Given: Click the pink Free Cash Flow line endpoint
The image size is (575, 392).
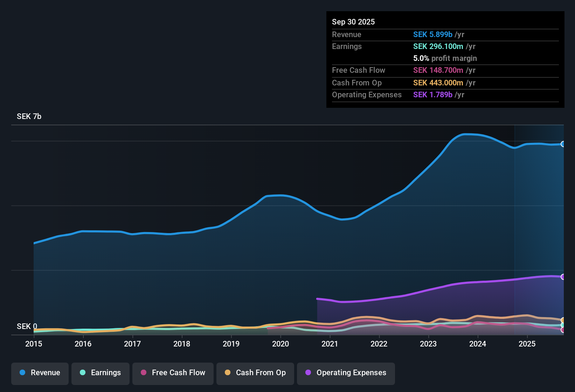Looking at the screenshot, I should 562,330.
